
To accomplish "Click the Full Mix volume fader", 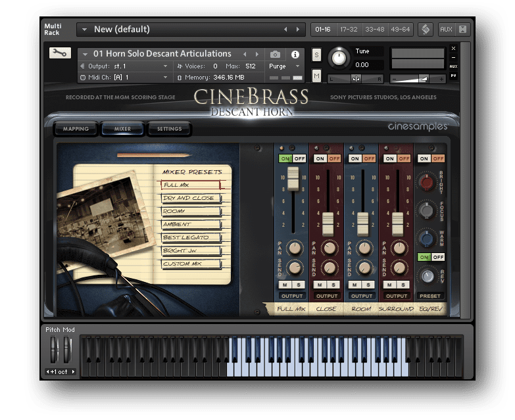I will tap(293, 179).
